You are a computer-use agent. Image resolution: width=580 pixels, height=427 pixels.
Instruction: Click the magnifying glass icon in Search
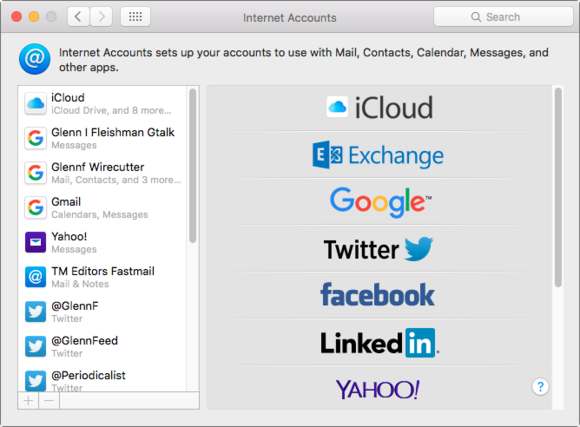click(x=476, y=17)
